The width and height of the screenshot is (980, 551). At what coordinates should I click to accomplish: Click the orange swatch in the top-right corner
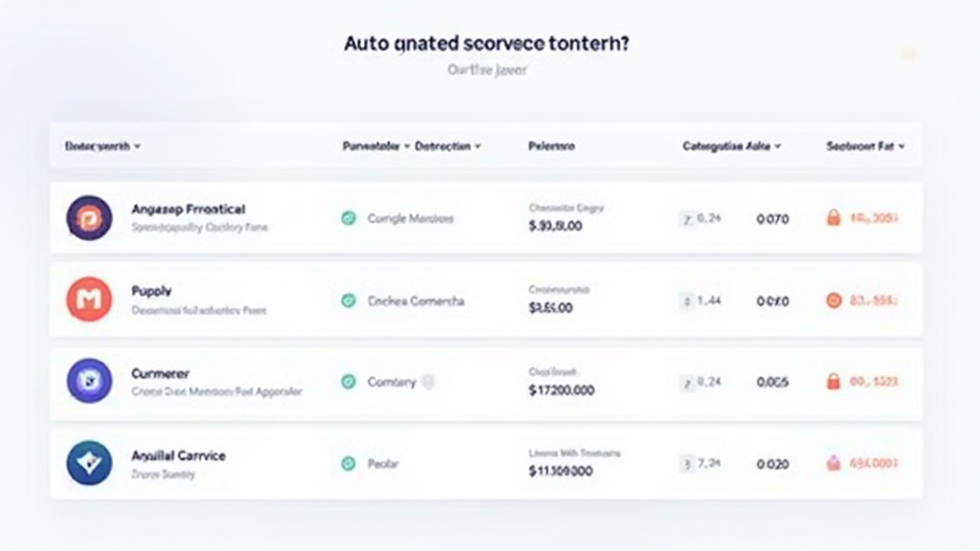coord(909,55)
